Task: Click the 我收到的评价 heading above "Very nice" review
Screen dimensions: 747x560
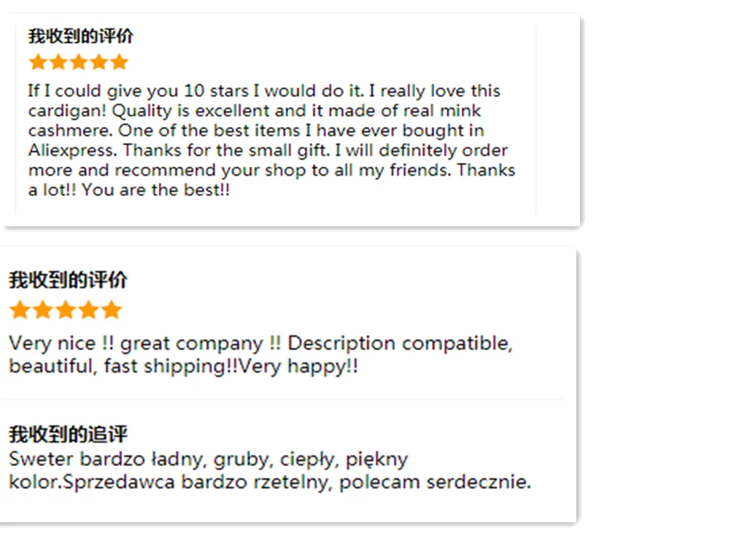Action: (x=68, y=280)
